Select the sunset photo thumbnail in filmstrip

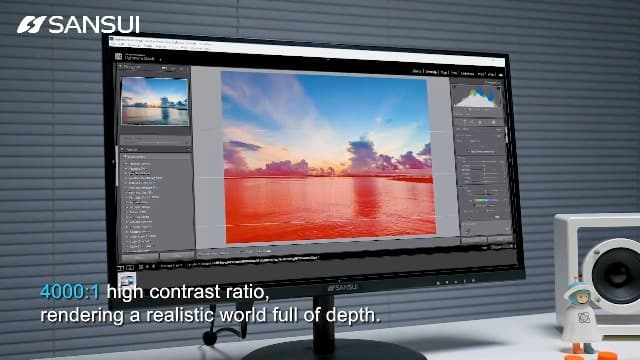126,281
